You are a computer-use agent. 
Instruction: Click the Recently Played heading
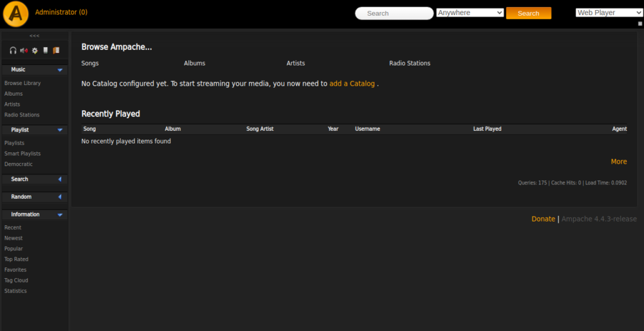[111, 114]
